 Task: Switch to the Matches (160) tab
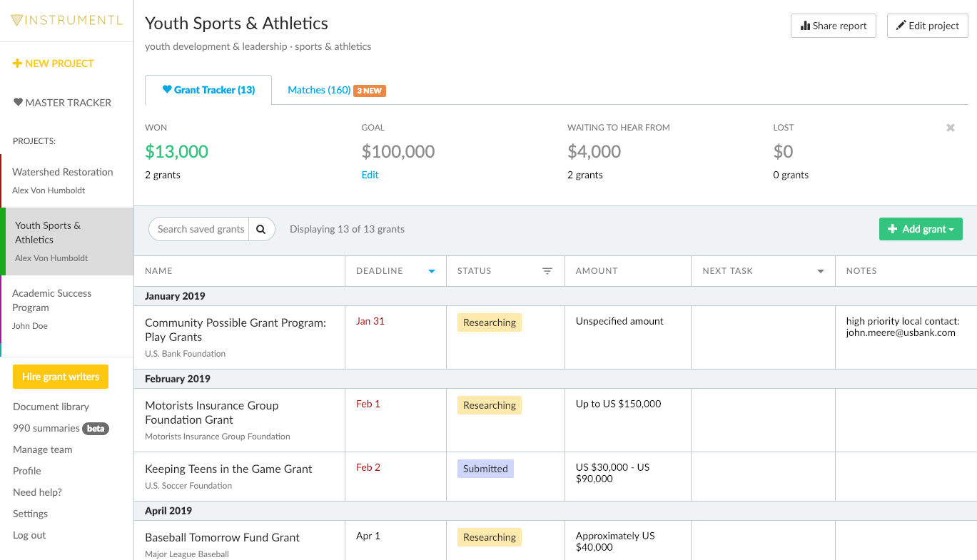pyautogui.click(x=319, y=90)
